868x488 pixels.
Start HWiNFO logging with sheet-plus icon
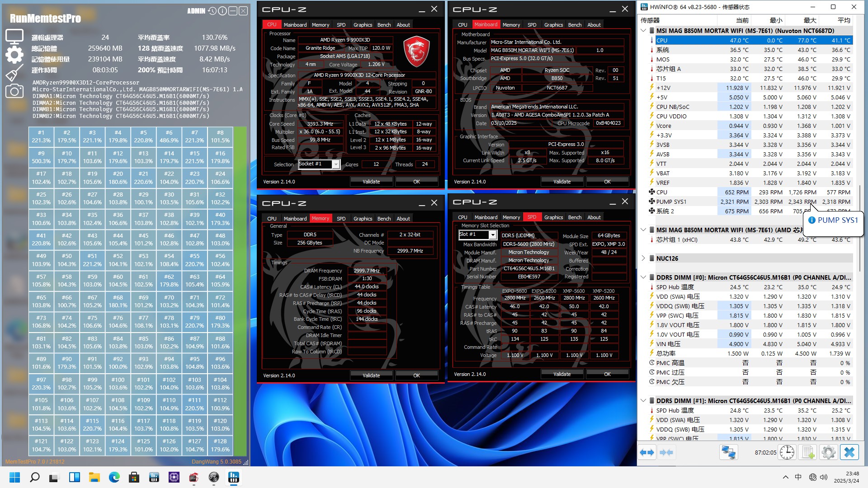click(808, 452)
